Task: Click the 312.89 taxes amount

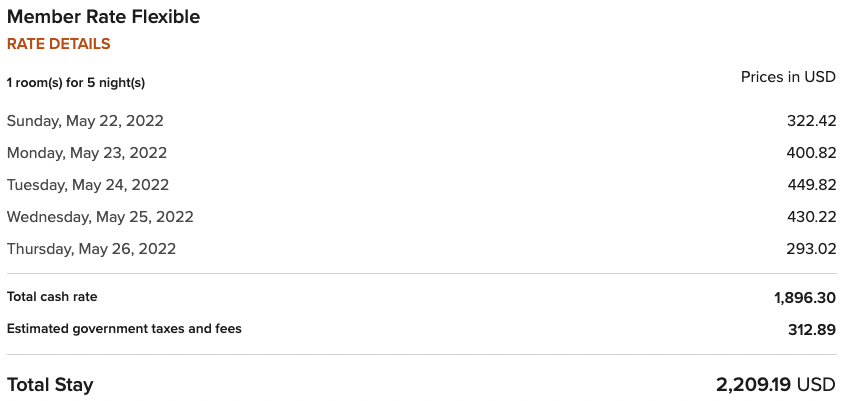Action: [810, 330]
